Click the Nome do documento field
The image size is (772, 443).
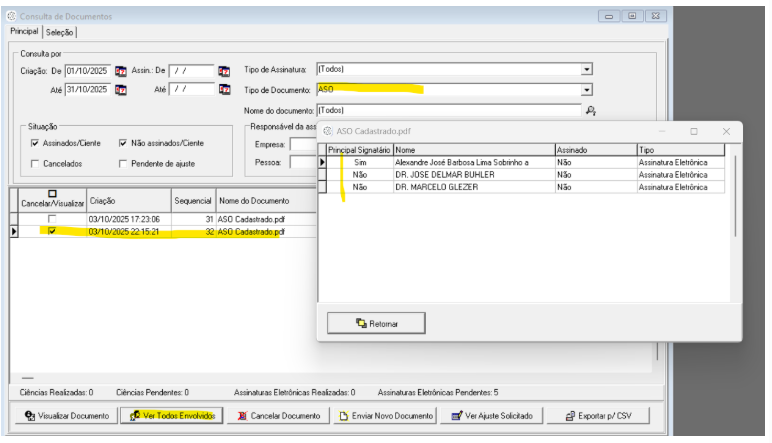[x=447, y=110]
